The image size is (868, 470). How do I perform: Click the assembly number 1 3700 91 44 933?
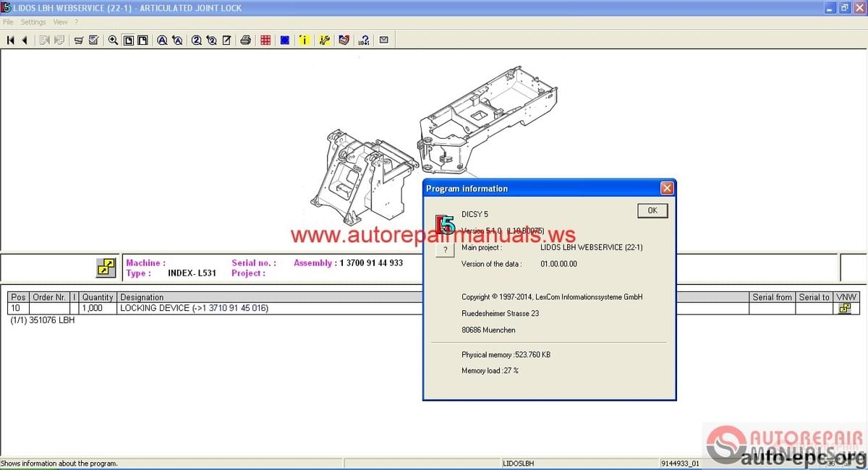click(x=371, y=263)
